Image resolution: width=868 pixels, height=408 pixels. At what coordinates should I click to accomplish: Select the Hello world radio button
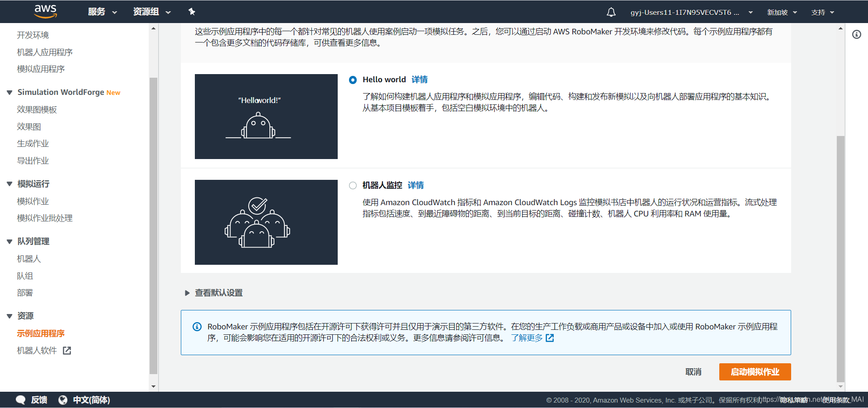point(353,80)
